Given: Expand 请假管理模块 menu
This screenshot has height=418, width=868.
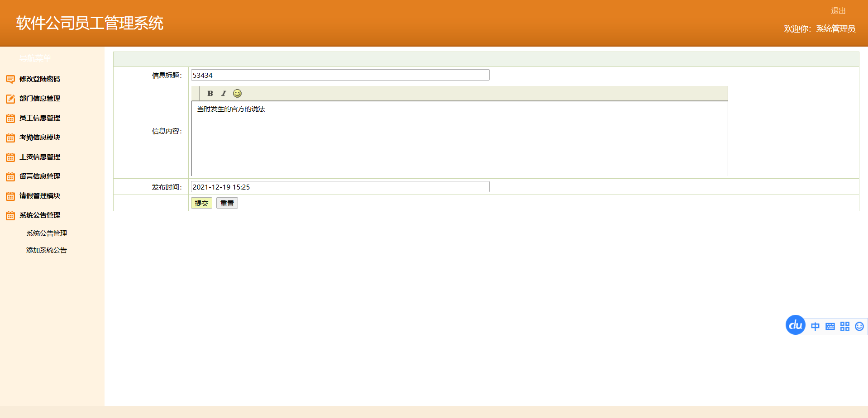Looking at the screenshot, I should 40,195.
